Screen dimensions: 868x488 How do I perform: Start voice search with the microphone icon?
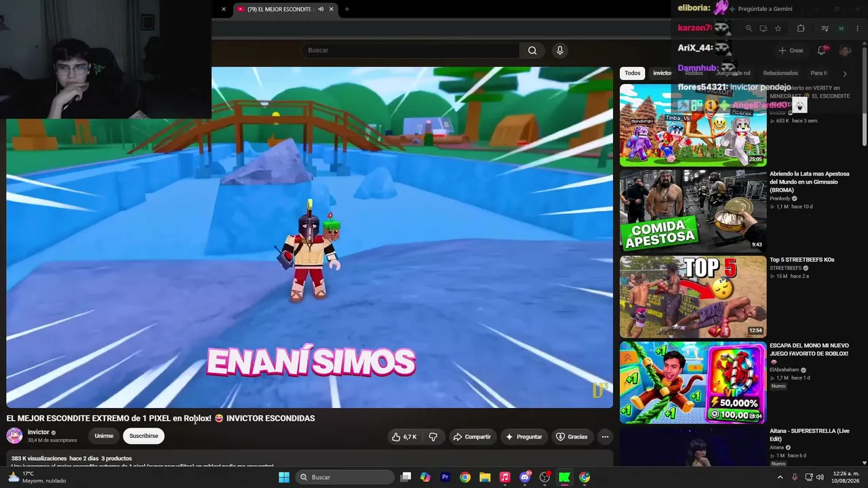559,50
